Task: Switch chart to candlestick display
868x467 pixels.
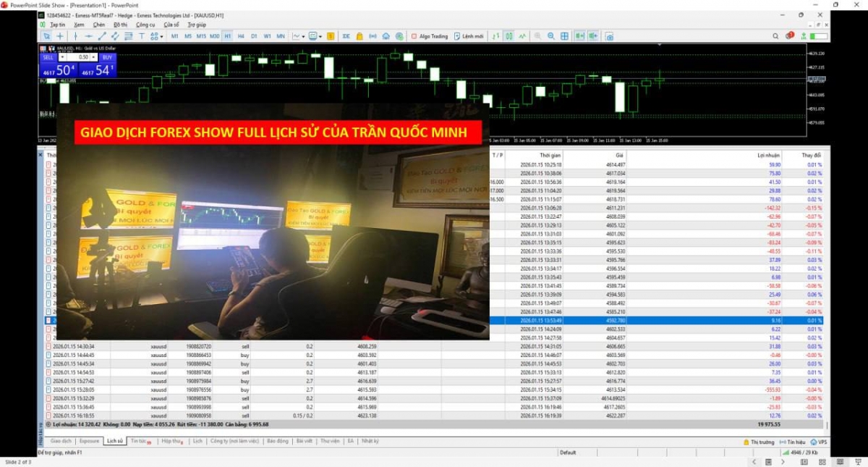Action: [509, 36]
